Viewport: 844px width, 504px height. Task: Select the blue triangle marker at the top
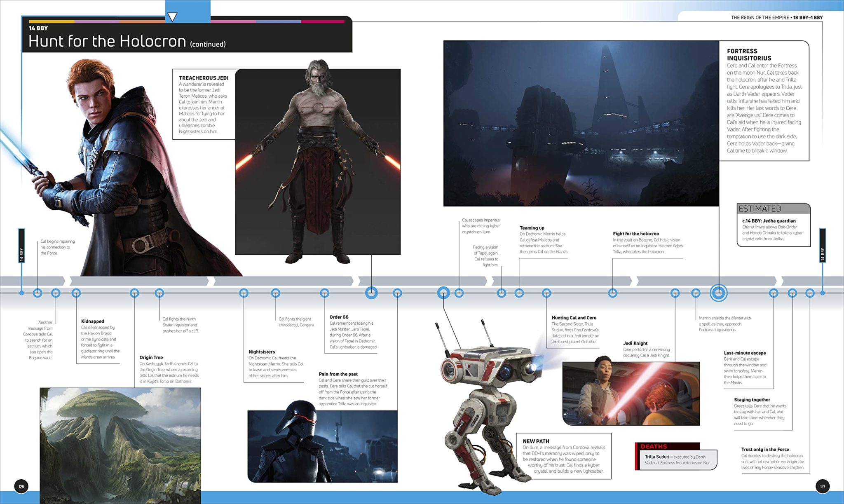coord(173,16)
